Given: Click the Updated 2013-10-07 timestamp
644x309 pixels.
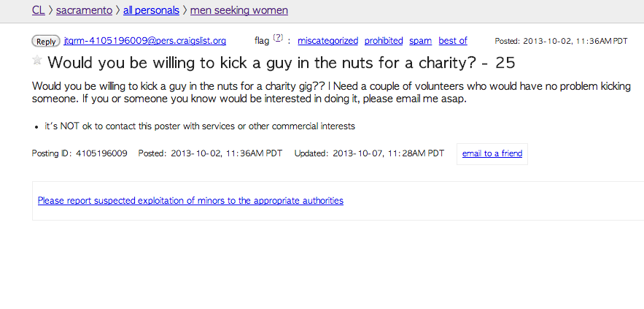Looking at the screenshot, I should point(388,153).
